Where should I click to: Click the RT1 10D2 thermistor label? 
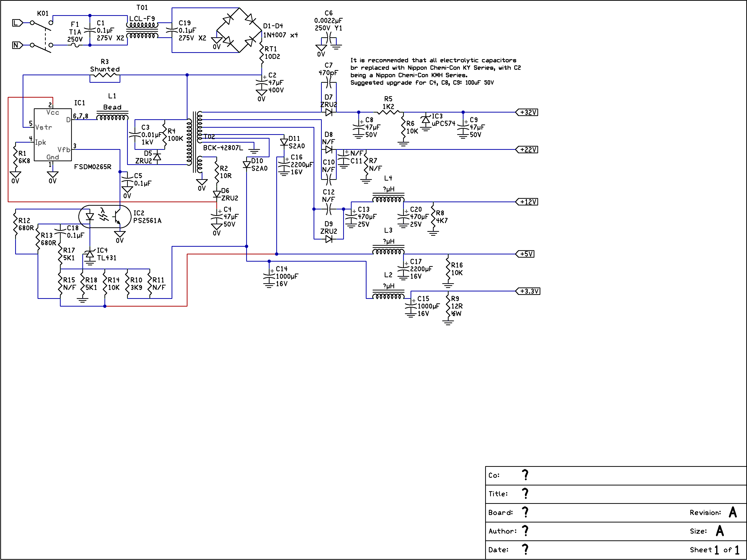[272, 53]
